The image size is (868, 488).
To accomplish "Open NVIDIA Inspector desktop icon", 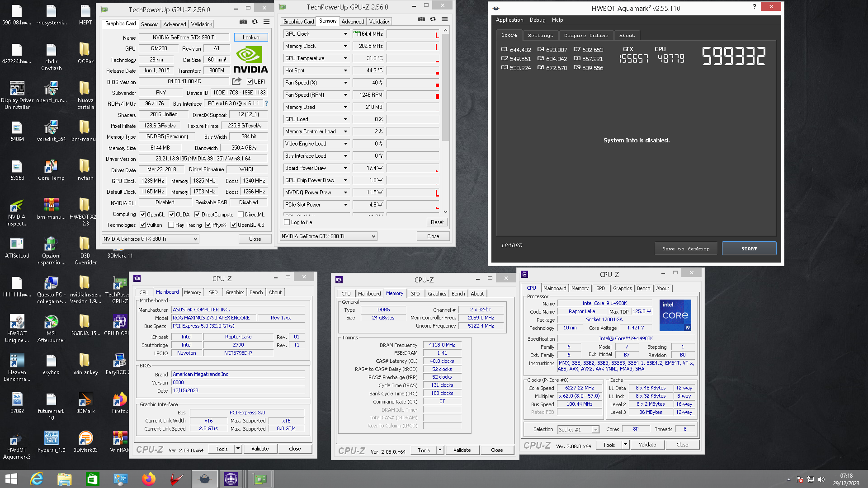I will coord(17,212).
